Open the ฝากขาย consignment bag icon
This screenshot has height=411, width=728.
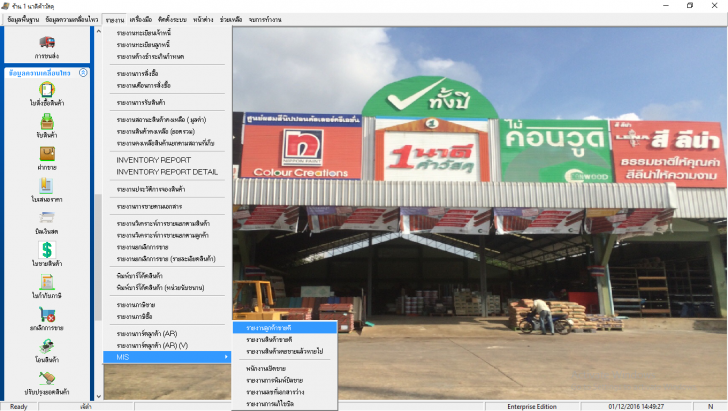pos(47,154)
